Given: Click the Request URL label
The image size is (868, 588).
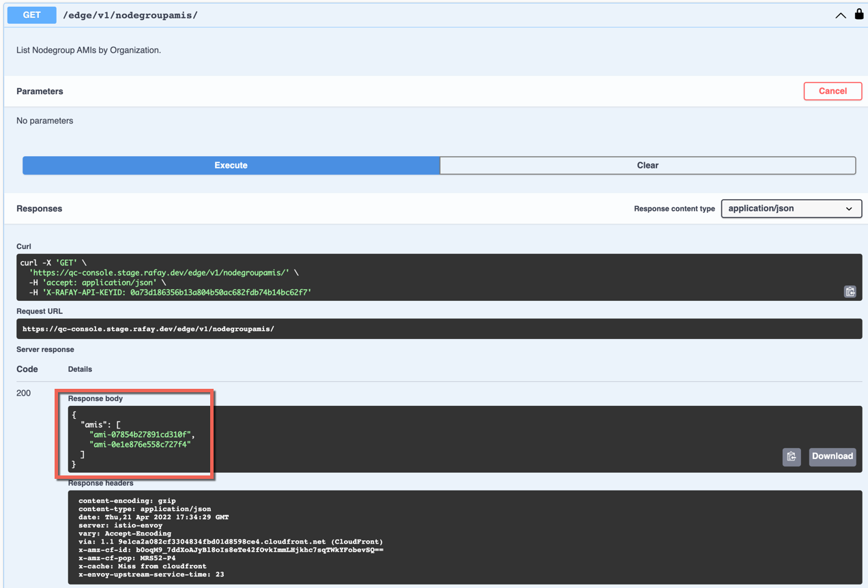Looking at the screenshot, I should 40,311.
